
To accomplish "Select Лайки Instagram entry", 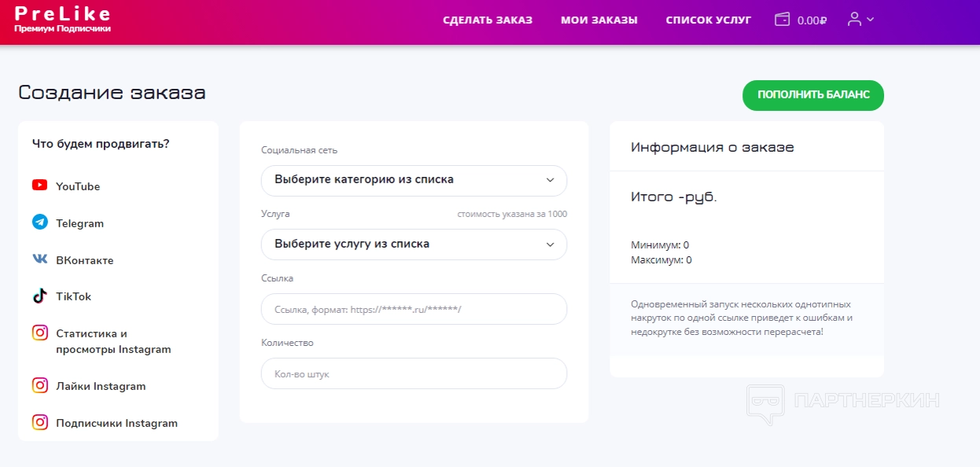I will pos(101,386).
